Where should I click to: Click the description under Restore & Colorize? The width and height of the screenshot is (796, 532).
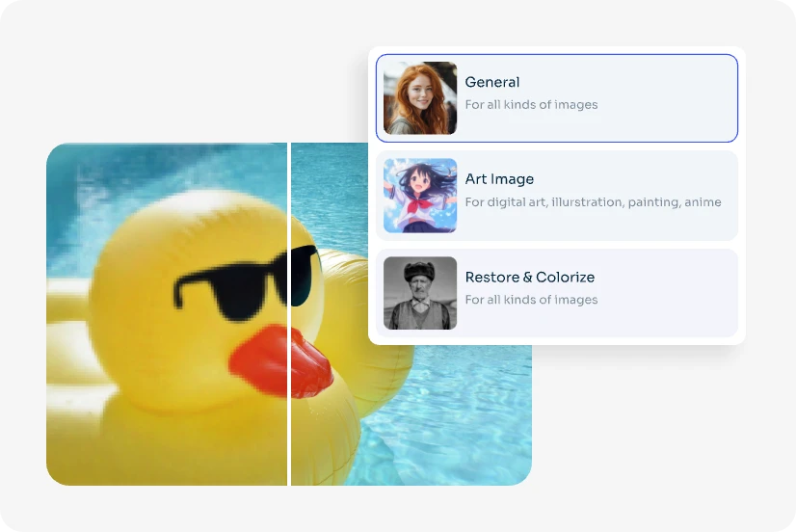click(x=531, y=300)
